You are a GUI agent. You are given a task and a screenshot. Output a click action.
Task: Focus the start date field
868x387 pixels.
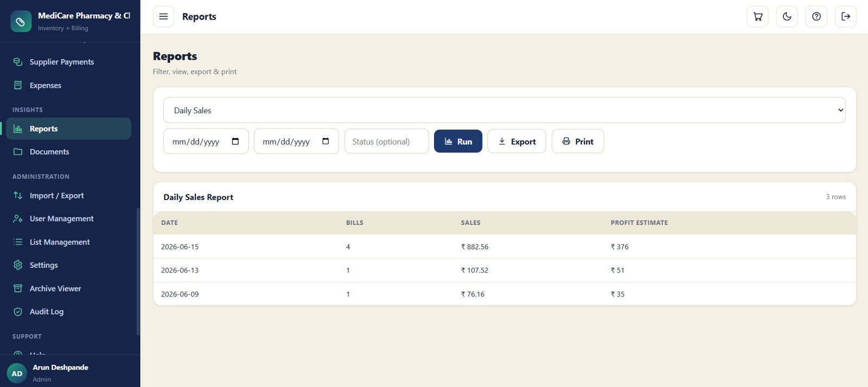pyautogui.click(x=206, y=141)
